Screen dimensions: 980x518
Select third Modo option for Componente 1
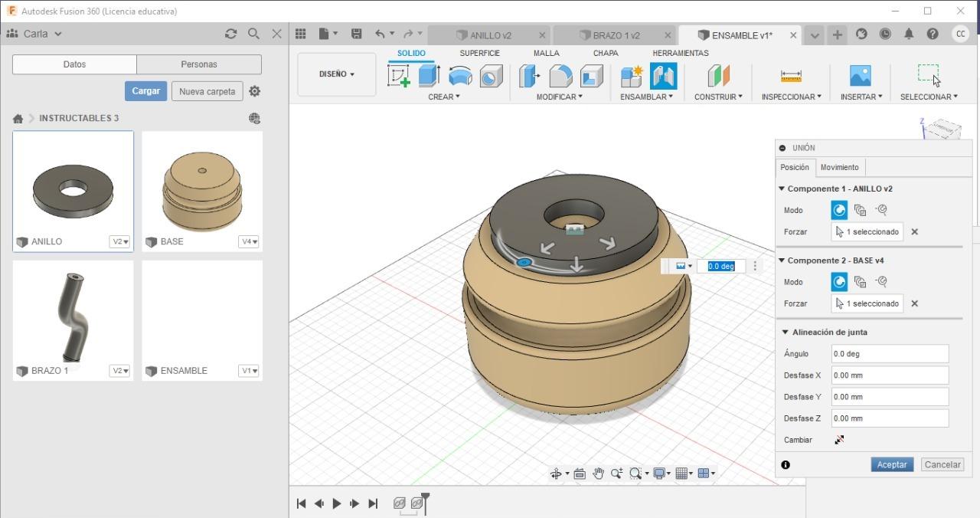(x=881, y=210)
